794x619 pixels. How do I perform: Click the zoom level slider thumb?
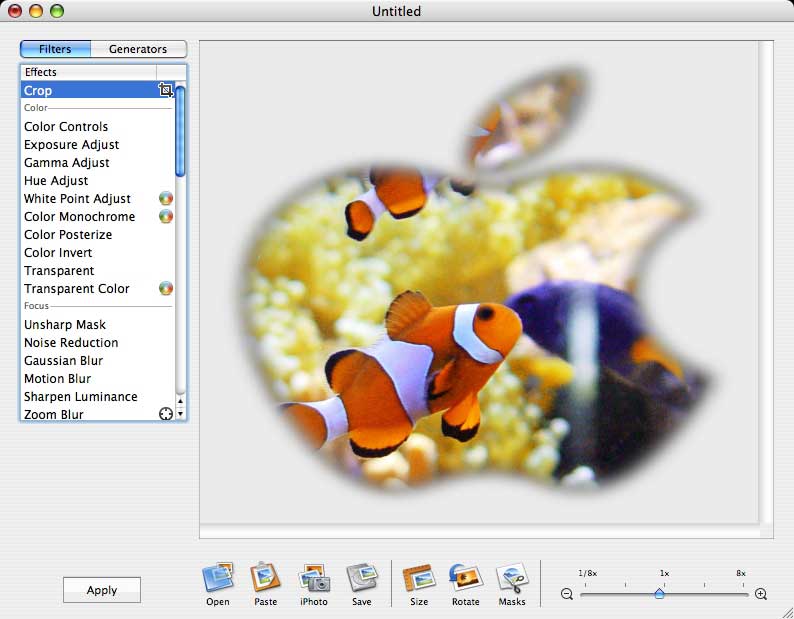click(x=659, y=593)
